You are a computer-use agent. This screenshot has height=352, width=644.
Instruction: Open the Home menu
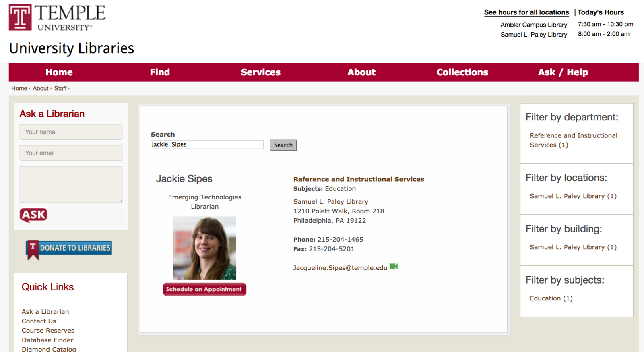[59, 72]
